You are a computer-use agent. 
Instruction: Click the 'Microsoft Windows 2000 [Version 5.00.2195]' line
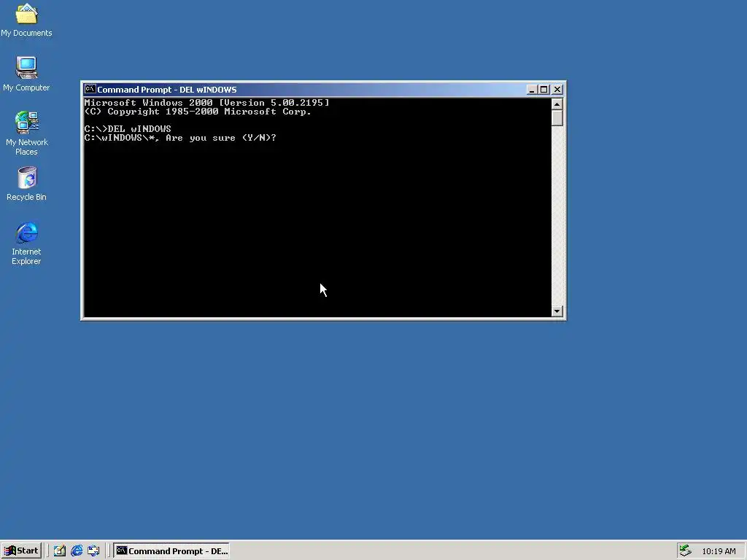(x=206, y=102)
